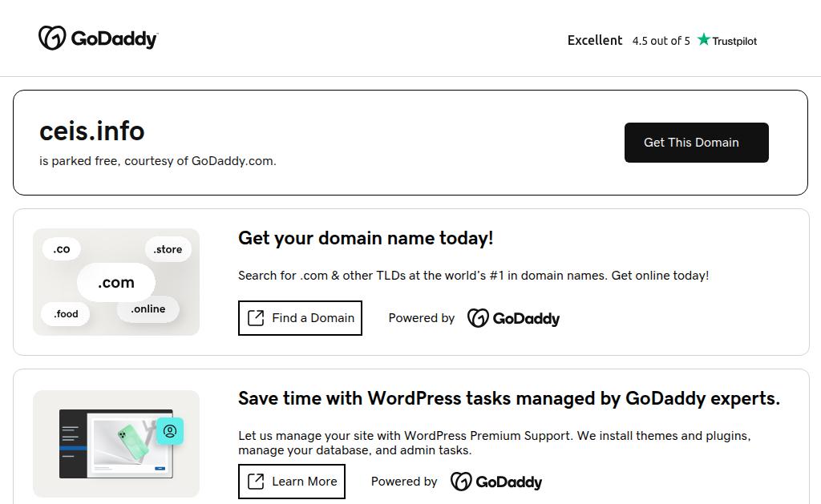Click the Trustpilot star logo
821x504 pixels.
727,40
